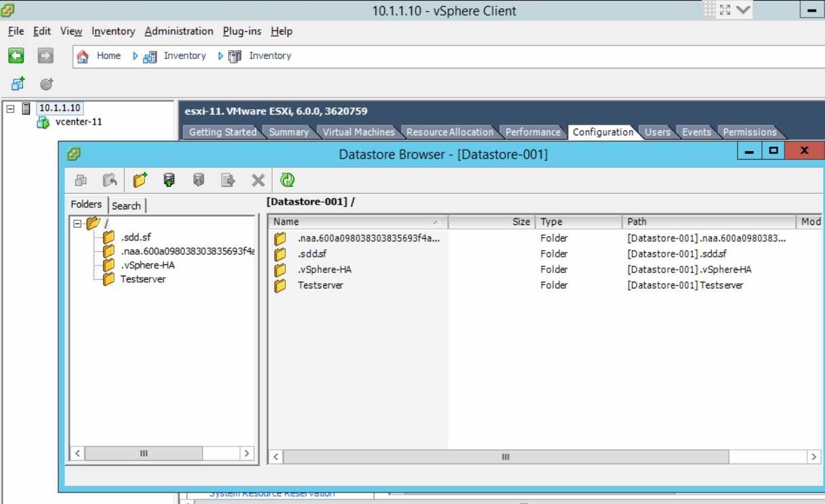Switch to the Virtual Machines tab
This screenshot has height=504, width=825.
(x=358, y=132)
